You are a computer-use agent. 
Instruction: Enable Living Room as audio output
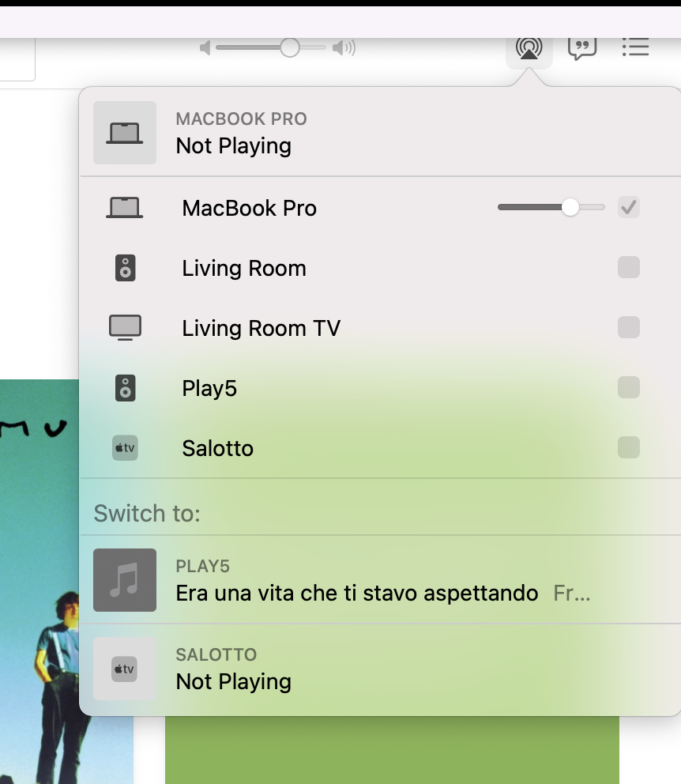(629, 267)
